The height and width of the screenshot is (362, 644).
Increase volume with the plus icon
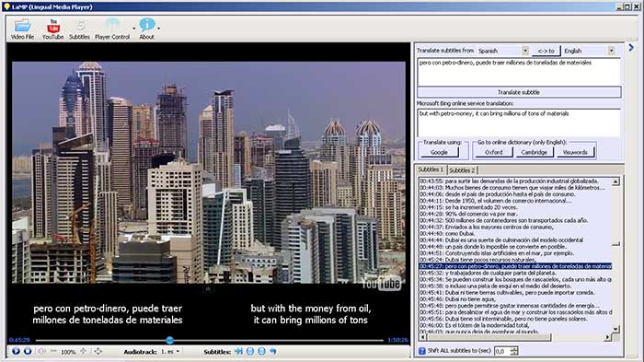[x=84, y=351]
